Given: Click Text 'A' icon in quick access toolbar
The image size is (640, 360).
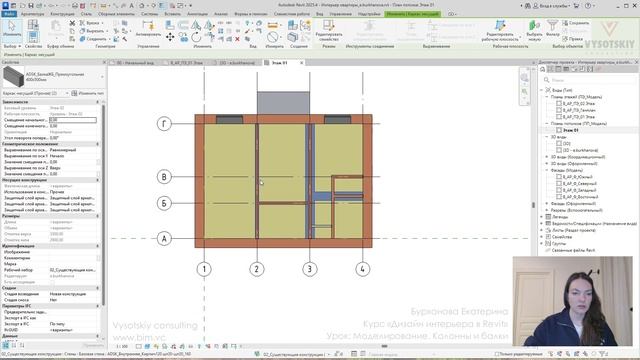Looking at the screenshot, I should coord(131,6).
